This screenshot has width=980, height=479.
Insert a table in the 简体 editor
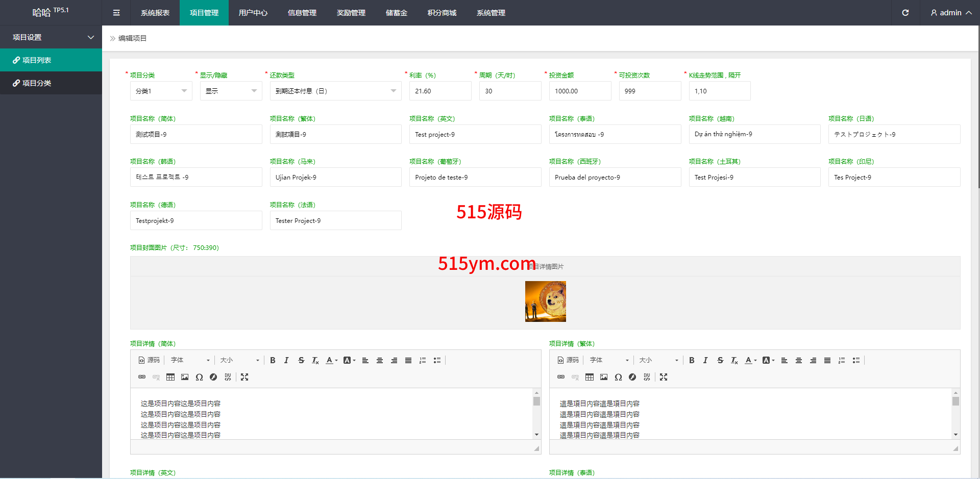[170, 377]
